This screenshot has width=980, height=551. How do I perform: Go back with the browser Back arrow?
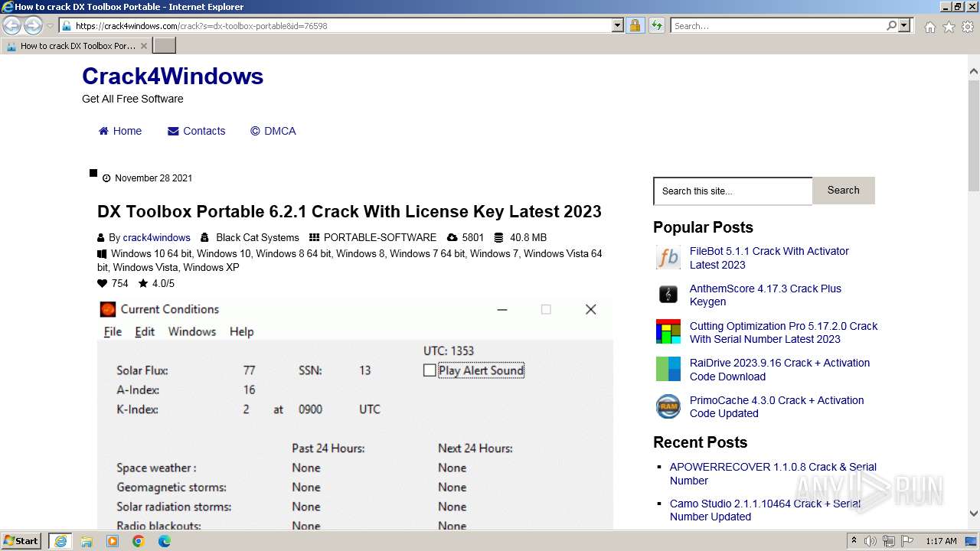pyautogui.click(x=11, y=25)
